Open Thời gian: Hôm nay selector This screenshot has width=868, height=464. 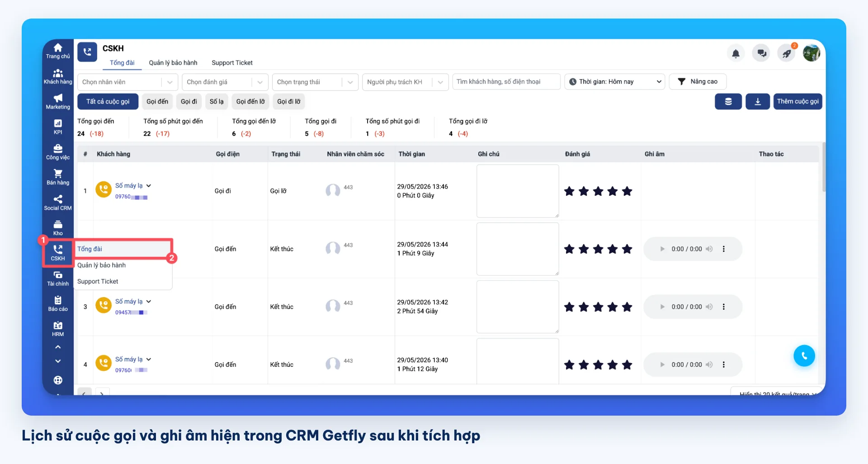614,82
